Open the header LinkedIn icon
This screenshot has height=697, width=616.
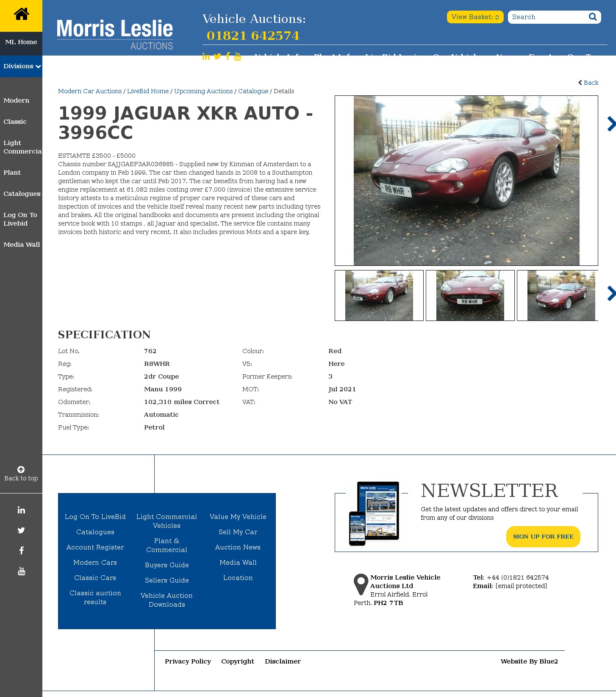tap(206, 56)
